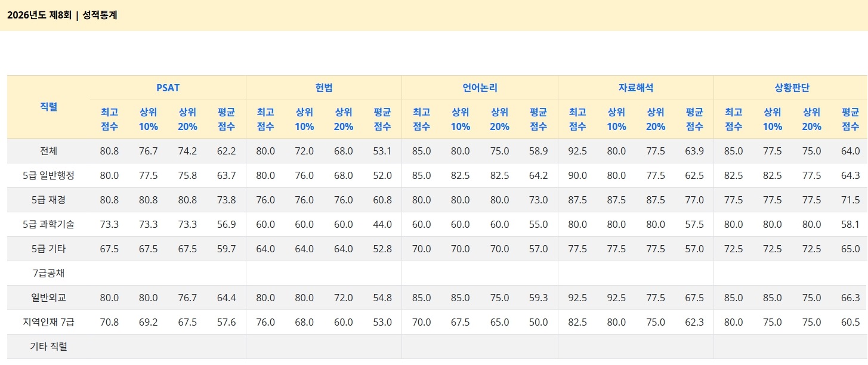This screenshot has height=365, width=868.
Task: Select the 자료해석 column group header
Action: click(635, 88)
